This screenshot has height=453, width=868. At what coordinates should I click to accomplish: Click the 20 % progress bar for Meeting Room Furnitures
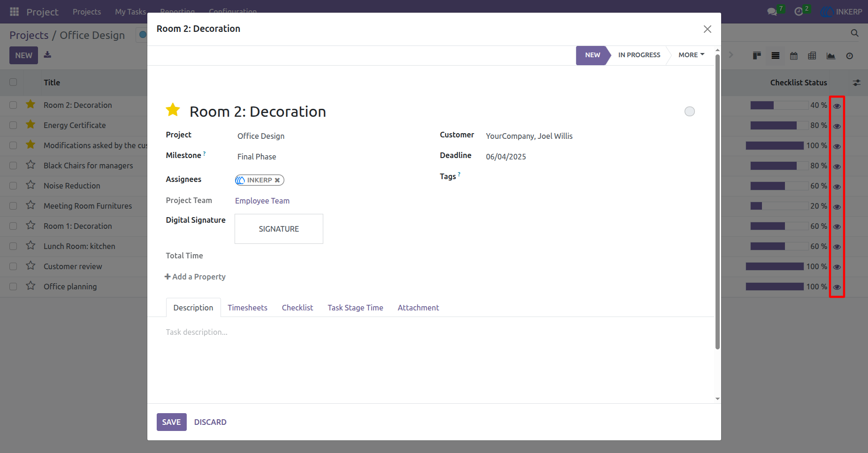(779, 206)
